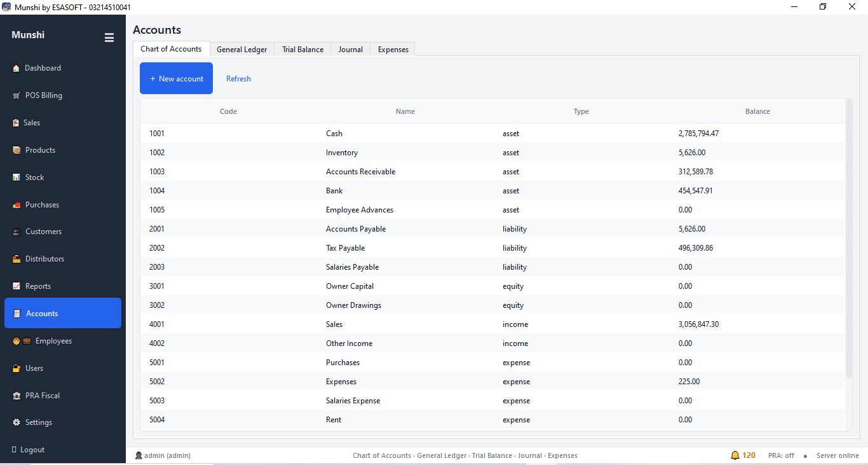
Task: Select the Tax Payable account row
Action: pyautogui.click(x=493, y=248)
